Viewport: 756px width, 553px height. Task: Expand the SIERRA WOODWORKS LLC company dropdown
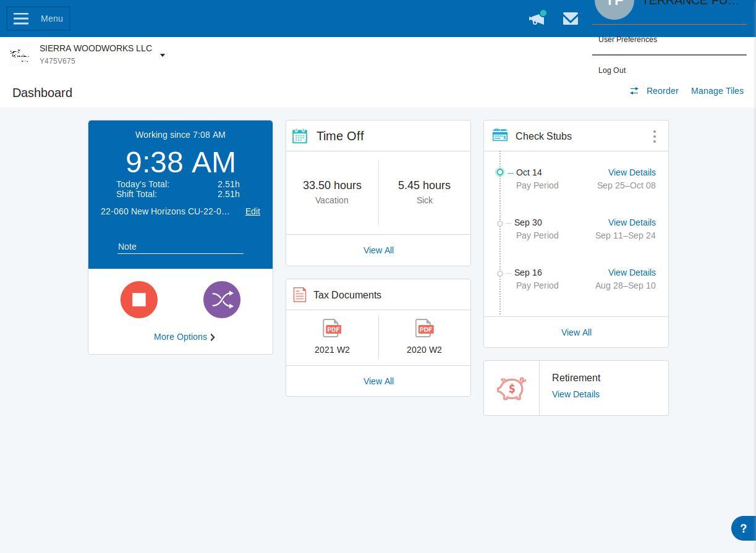point(162,55)
